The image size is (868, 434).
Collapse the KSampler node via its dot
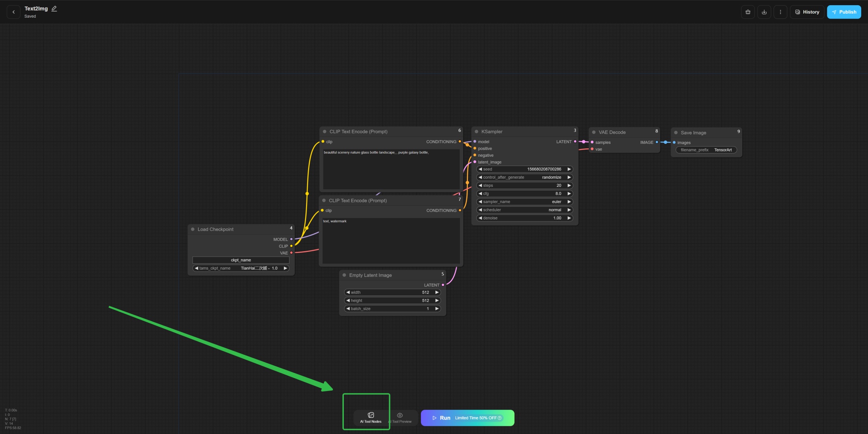point(476,132)
